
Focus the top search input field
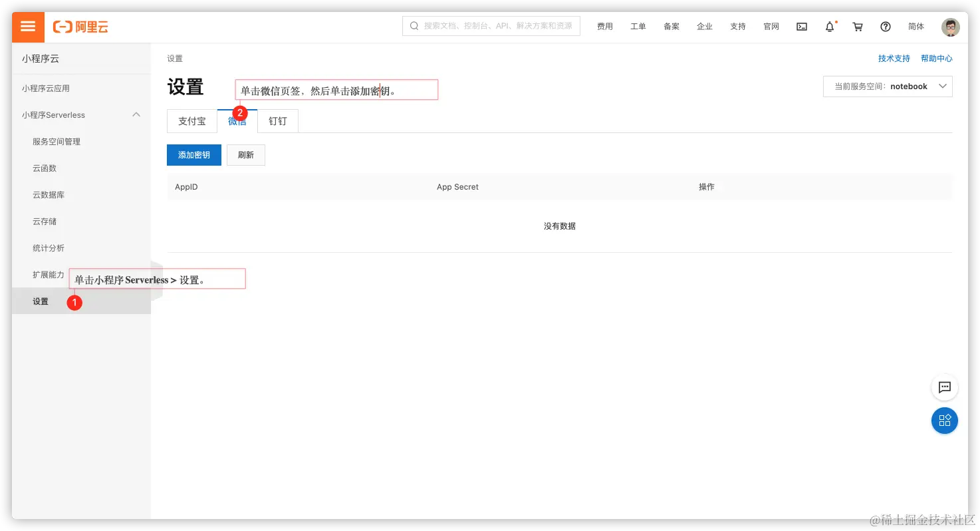[491, 26]
